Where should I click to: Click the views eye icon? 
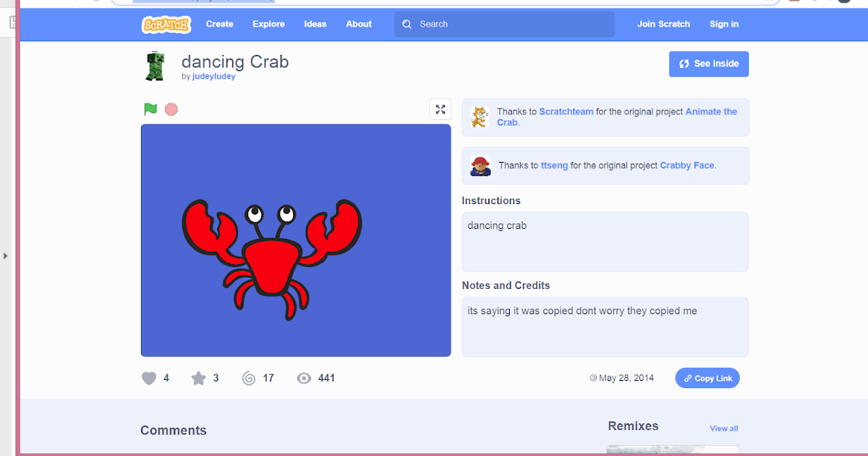[304, 377]
